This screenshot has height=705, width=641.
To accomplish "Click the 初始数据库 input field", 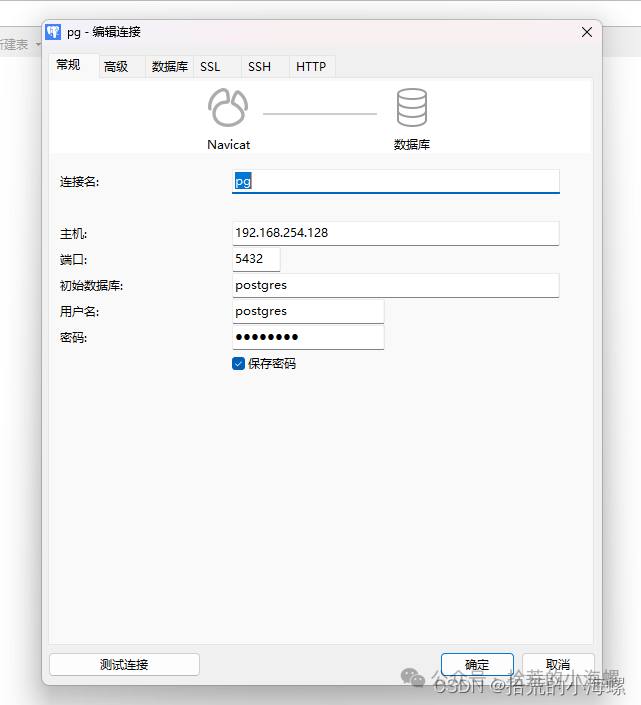I will 396,286.
